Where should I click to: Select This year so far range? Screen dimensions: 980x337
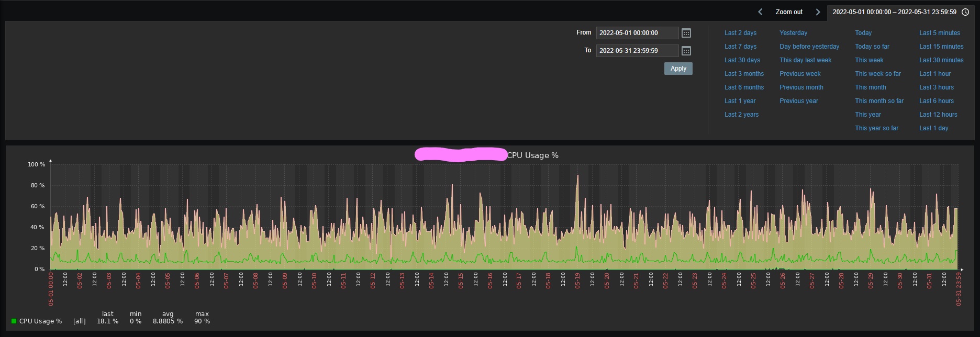pos(877,128)
